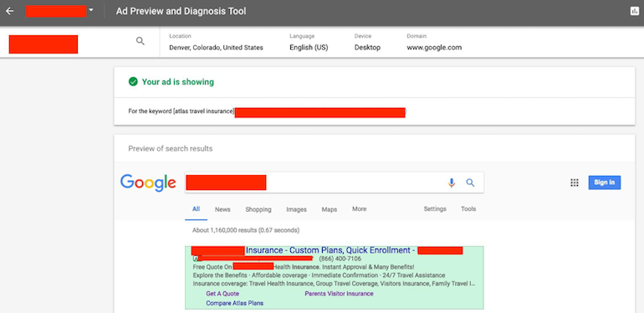Screen dimensions: 644x313
Task: Switch to the News tab
Action: pyautogui.click(x=222, y=209)
